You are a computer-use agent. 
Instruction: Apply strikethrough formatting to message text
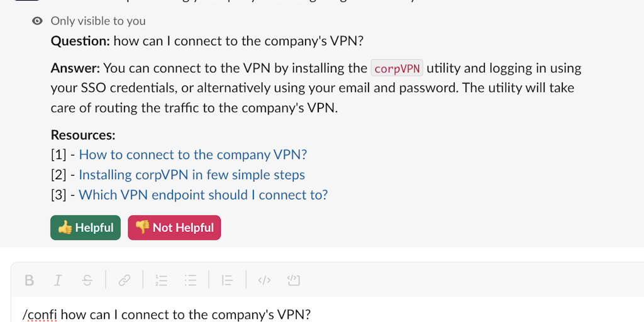click(x=87, y=280)
